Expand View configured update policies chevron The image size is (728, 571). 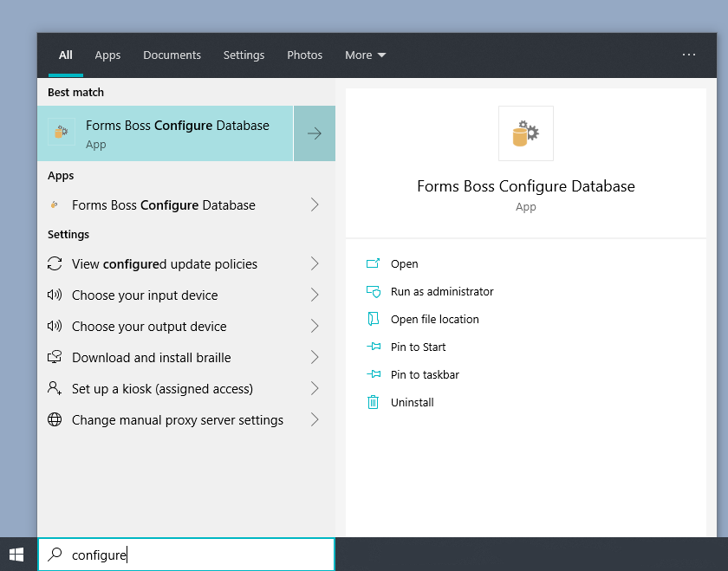[315, 264]
